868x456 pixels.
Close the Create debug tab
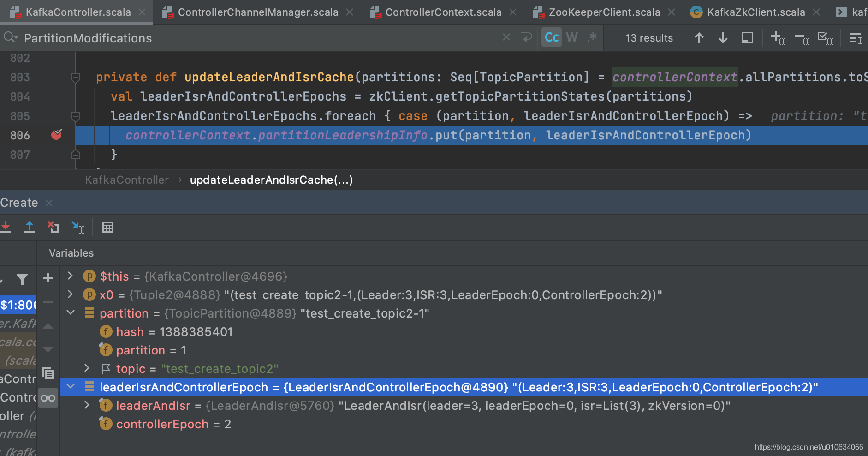[x=49, y=203]
